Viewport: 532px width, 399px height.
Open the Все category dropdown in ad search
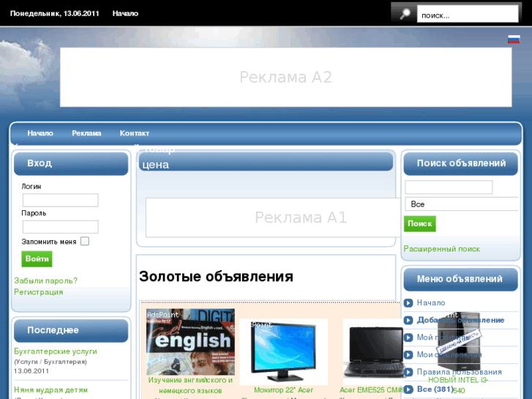[x=462, y=204]
